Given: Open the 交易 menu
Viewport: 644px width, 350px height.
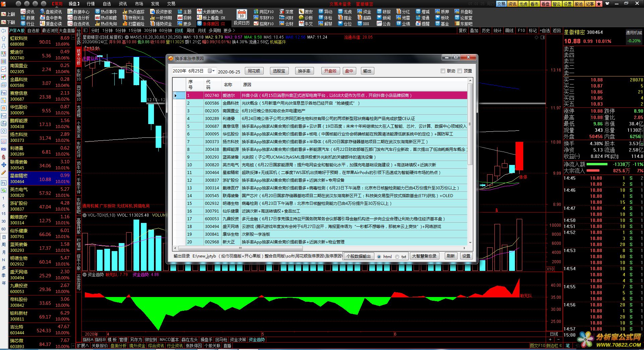Looking at the screenshot, I should coord(171,4).
